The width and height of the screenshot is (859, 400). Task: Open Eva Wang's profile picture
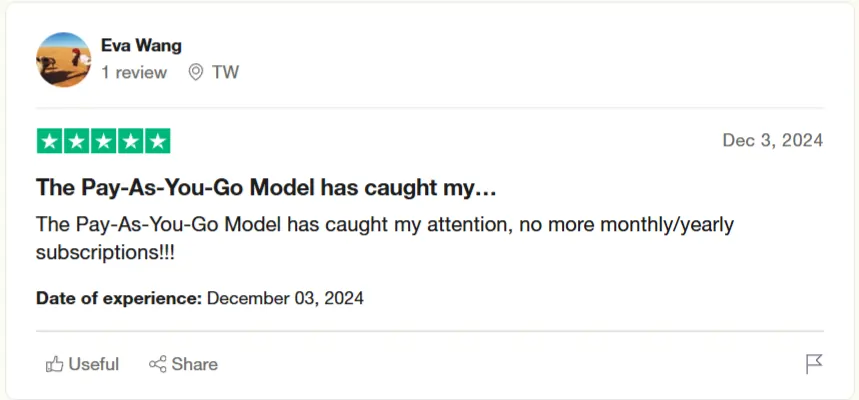click(x=64, y=59)
